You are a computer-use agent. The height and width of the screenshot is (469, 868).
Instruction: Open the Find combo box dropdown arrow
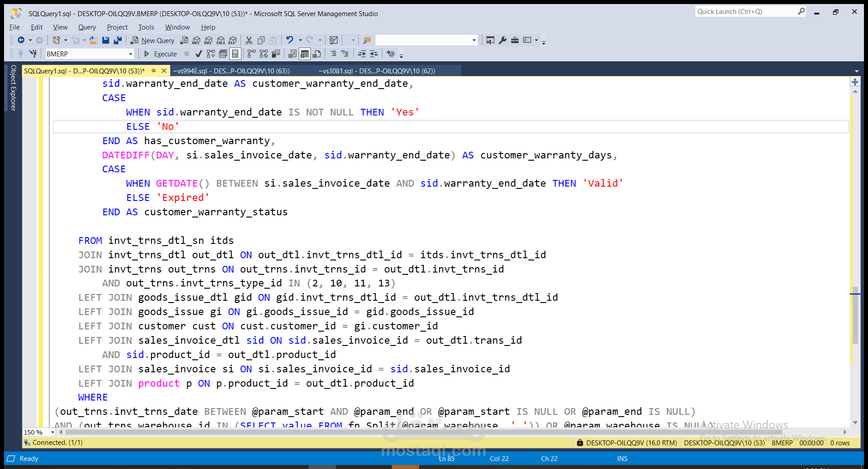(x=474, y=40)
